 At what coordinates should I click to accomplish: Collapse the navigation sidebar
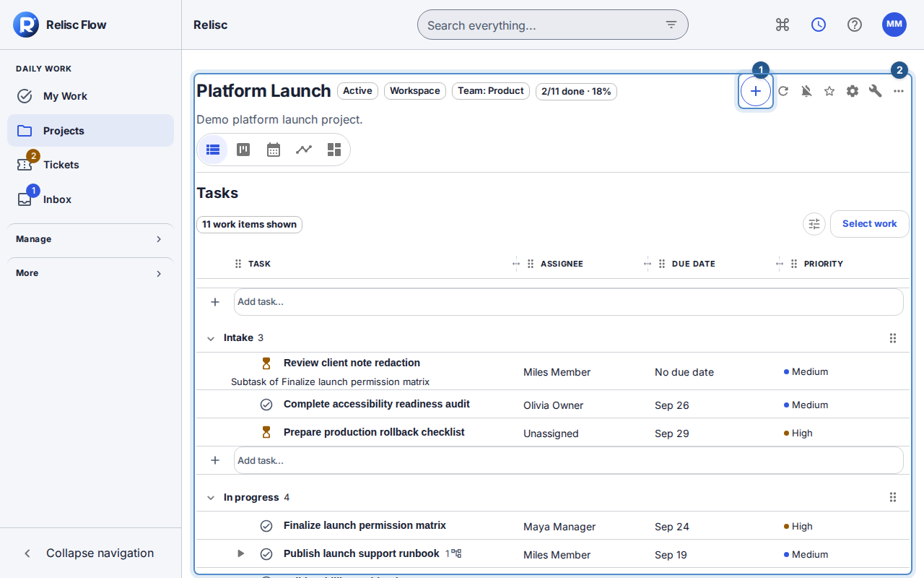click(90, 553)
